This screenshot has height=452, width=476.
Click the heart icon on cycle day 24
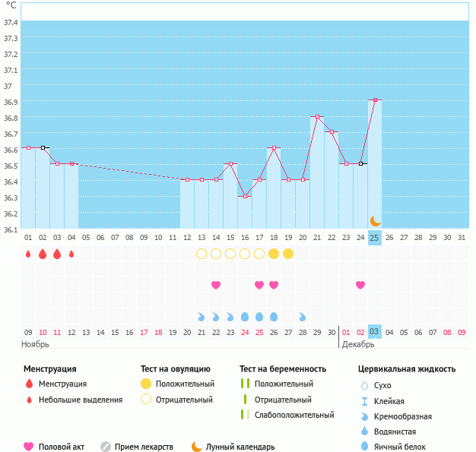point(360,285)
